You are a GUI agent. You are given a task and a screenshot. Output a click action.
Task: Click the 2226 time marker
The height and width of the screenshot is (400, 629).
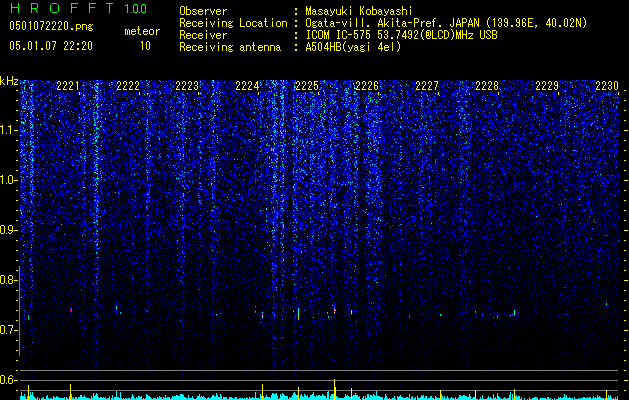pos(367,86)
